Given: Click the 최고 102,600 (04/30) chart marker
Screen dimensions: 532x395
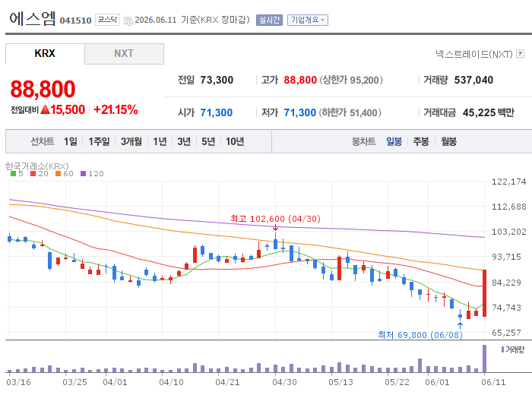Looking at the screenshot, I should tap(275, 219).
